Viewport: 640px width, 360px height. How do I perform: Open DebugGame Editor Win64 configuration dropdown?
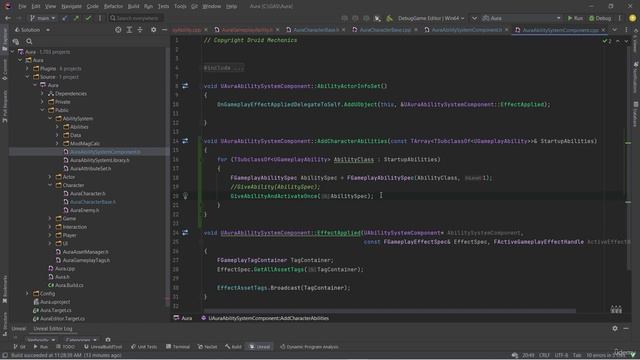[431, 18]
